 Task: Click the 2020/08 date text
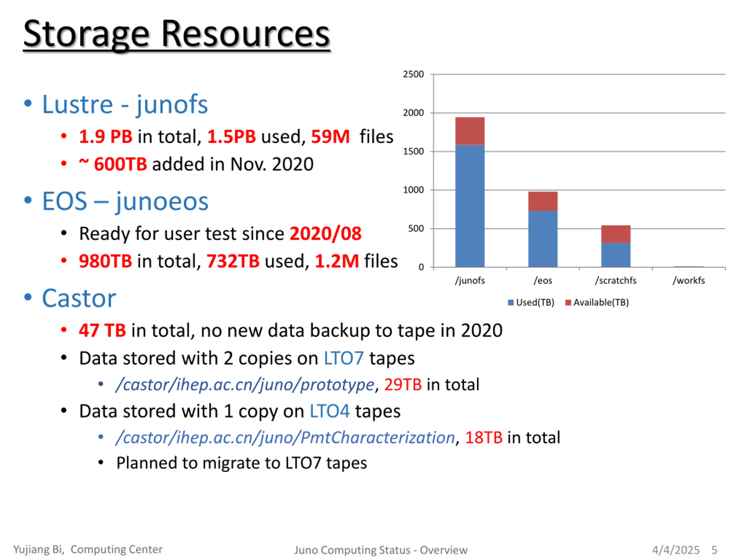click(x=326, y=234)
